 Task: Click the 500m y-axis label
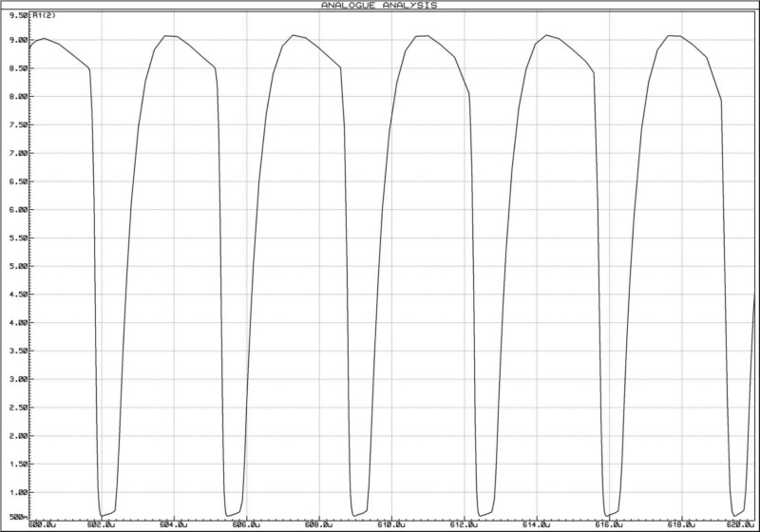click(x=18, y=518)
